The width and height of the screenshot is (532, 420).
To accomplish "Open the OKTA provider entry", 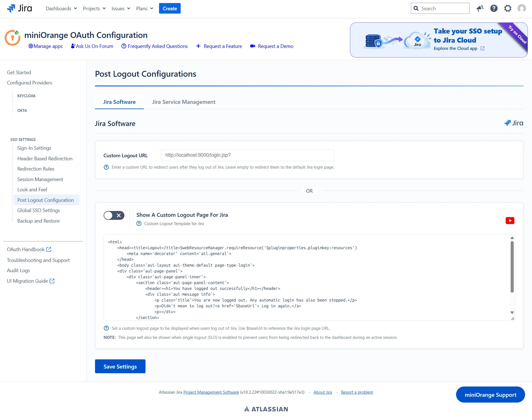I will point(22,110).
